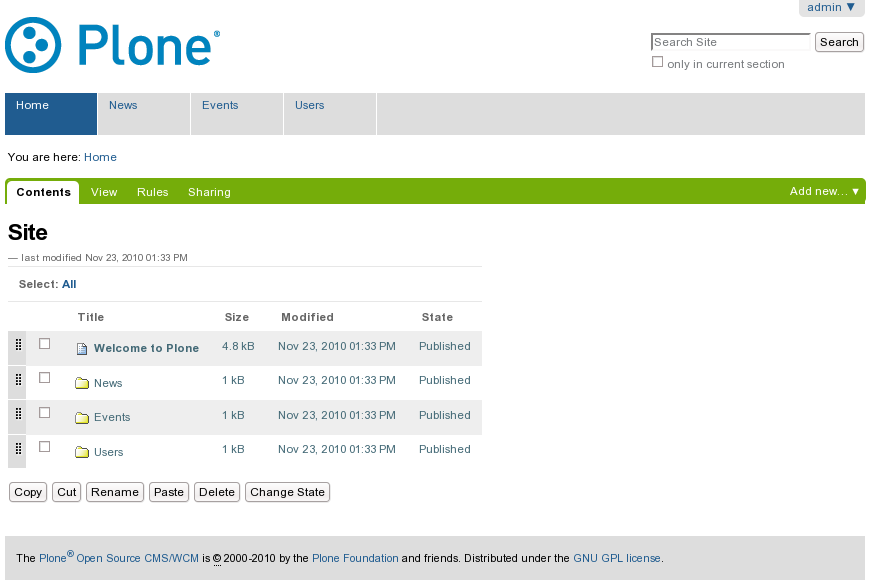Select the Events row checkbox
Viewport: 872px width, 580px height.
(x=44, y=413)
